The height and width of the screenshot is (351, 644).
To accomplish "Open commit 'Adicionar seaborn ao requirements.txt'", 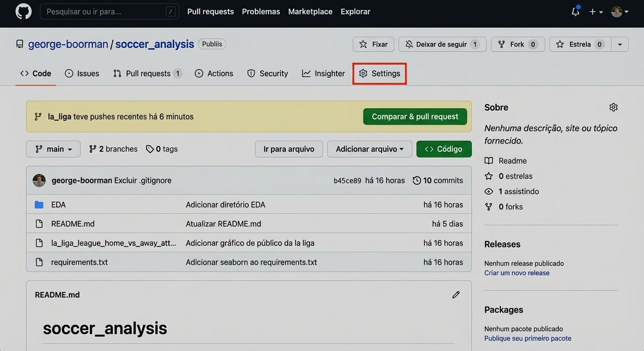I will (x=251, y=262).
